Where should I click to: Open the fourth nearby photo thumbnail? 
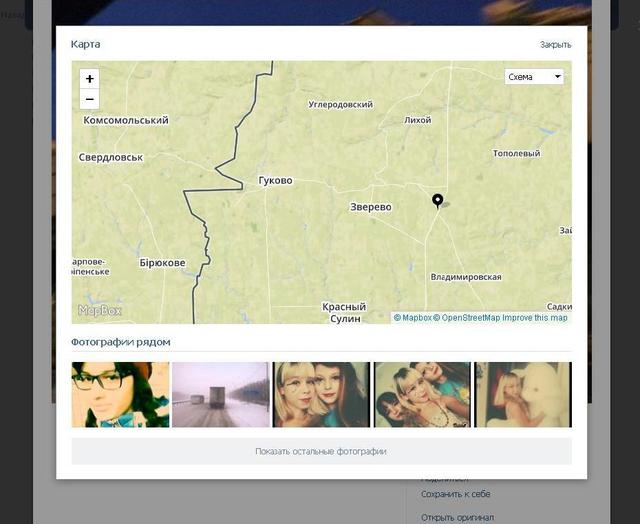pyautogui.click(x=422, y=394)
